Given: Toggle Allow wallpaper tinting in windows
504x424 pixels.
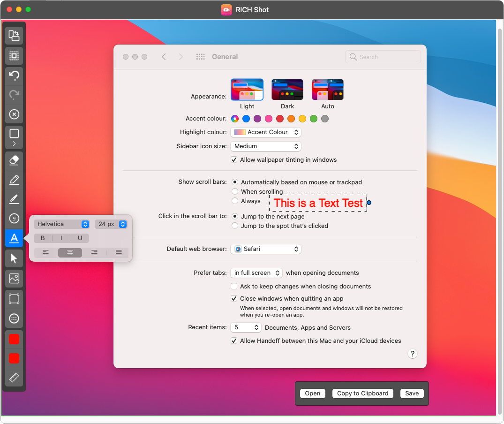Looking at the screenshot, I should click(x=234, y=160).
